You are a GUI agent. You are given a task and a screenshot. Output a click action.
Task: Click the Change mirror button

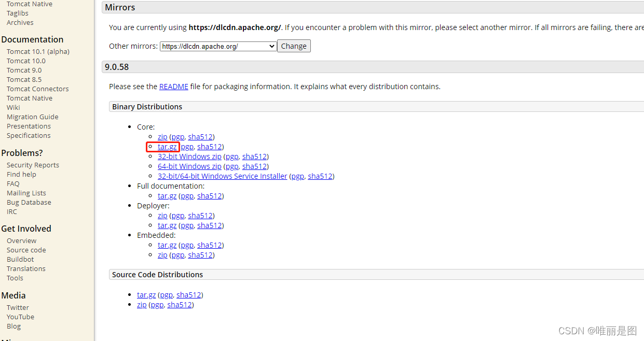294,46
